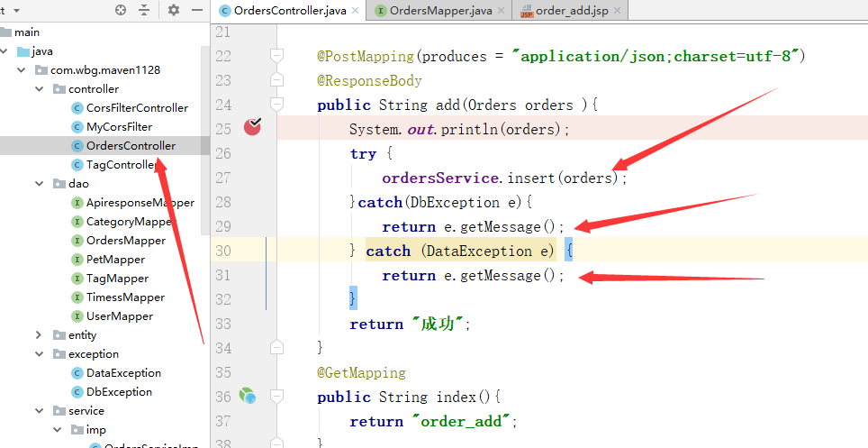Expand the entity package
The image size is (868, 448).
point(38,335)
